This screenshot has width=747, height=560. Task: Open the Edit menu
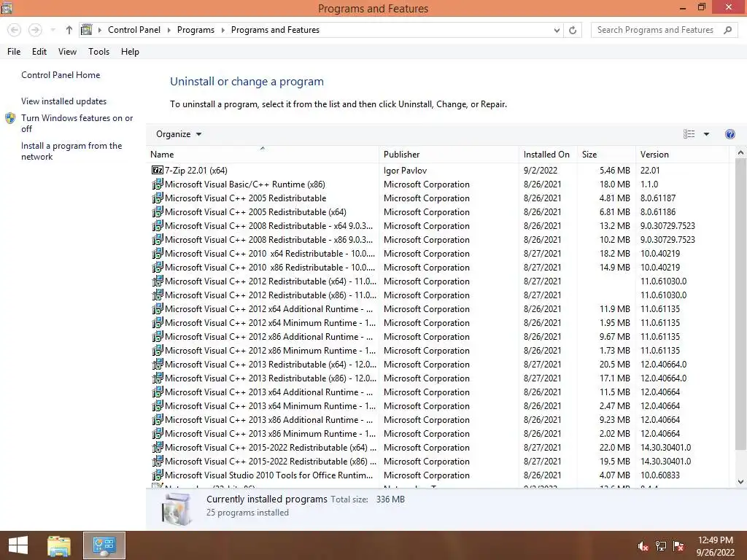click(39, 52)
